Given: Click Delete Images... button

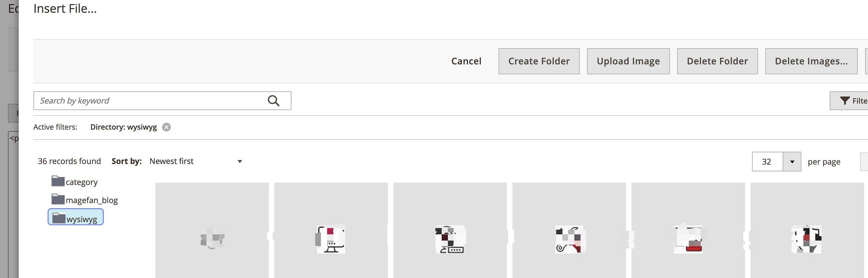Looking at the screenshot, I should coord(811,61).
